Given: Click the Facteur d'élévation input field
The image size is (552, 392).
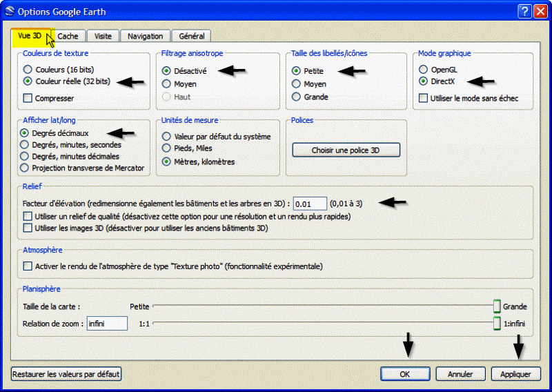Looking at the screenshot, I should tap(310, 204).
